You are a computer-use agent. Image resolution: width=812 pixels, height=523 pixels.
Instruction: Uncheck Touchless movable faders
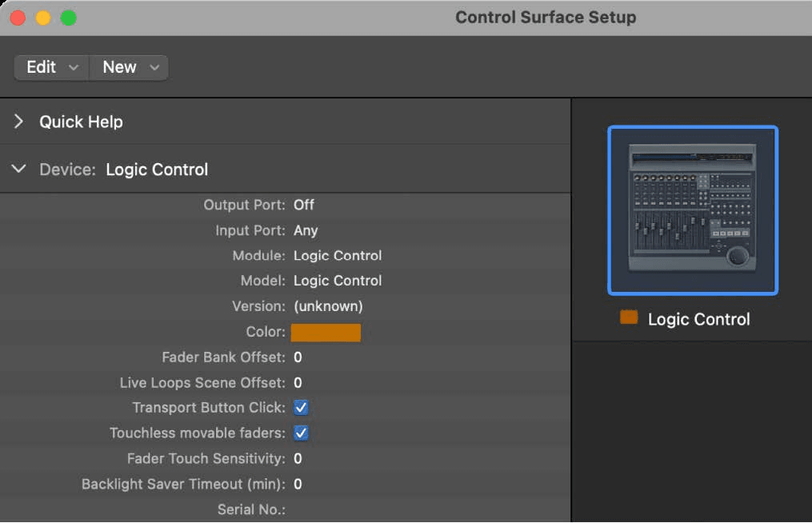coord(301,433)
